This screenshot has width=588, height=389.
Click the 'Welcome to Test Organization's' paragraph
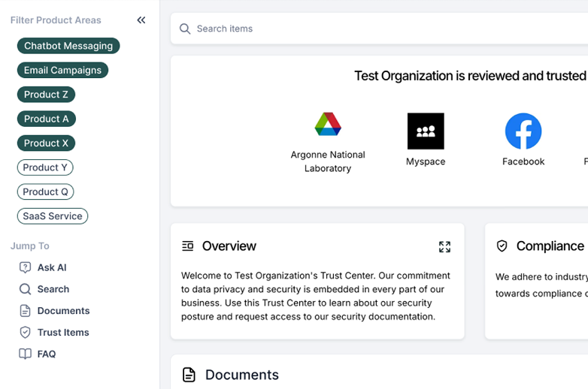(316, 296)
